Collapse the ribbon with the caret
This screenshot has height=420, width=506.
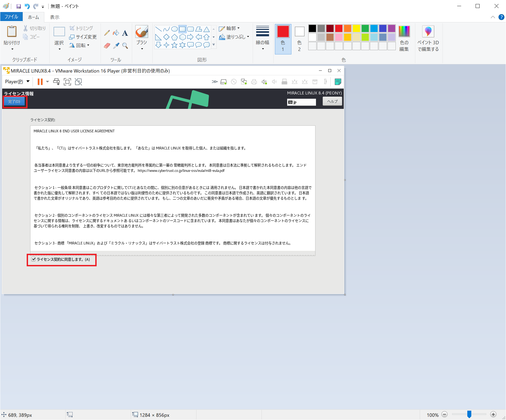coord(493,17)
